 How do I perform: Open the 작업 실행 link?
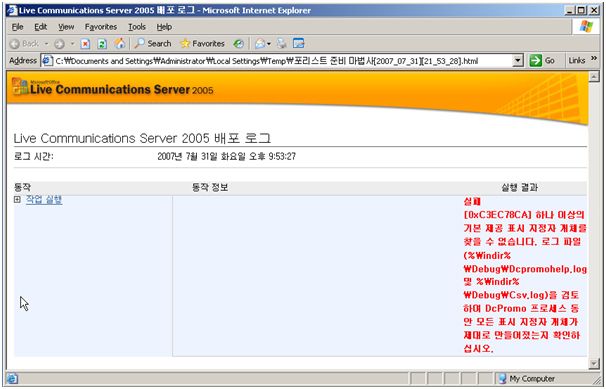click(x=44, y=200)
